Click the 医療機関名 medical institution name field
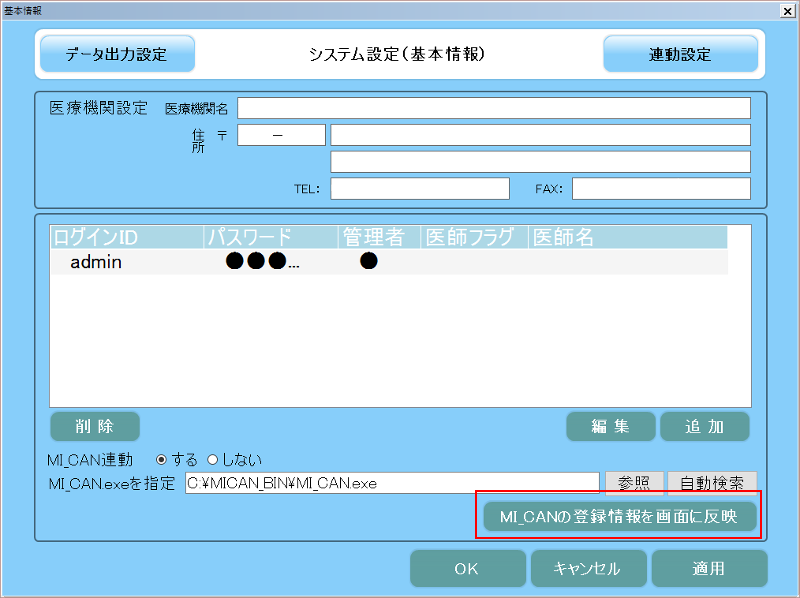 pos(495,107)
